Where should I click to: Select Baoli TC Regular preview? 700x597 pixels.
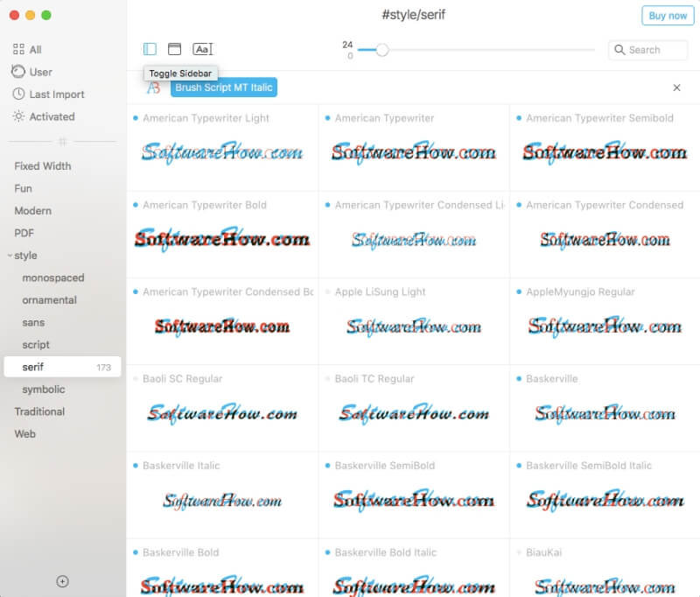(x=414, y=413)
